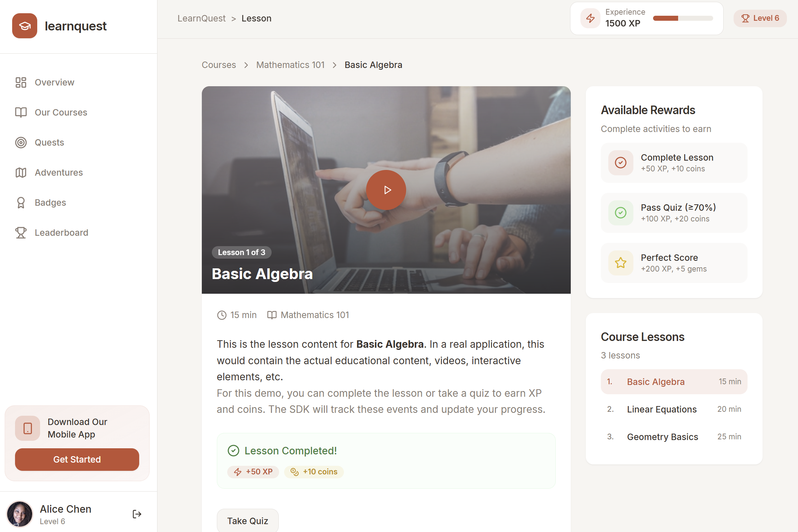Click the logout icon next to Alice Chen
The width and height of the screenshot is (798, 532).
[137, 514]
